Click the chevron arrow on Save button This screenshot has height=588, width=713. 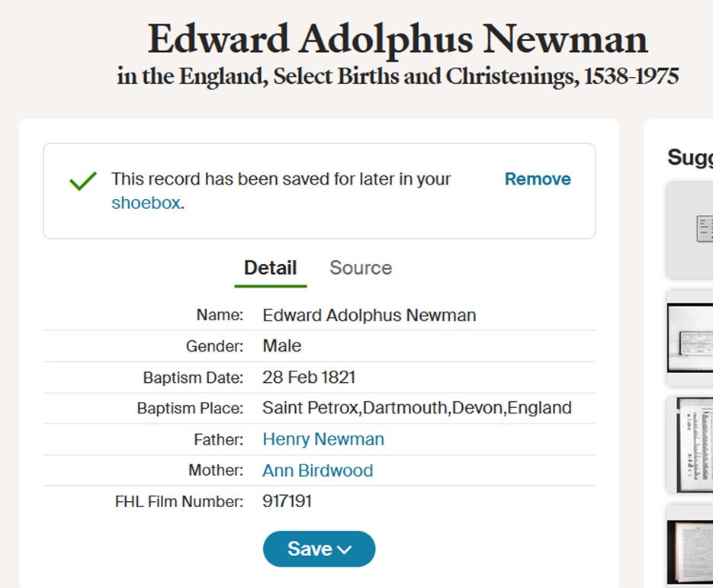tap(345, 550)
